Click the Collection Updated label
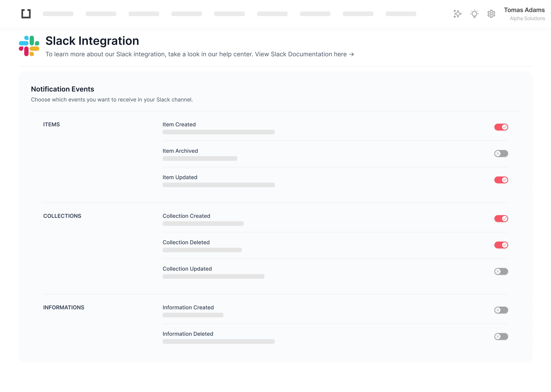The image size is (551, 392). point(187,269)
